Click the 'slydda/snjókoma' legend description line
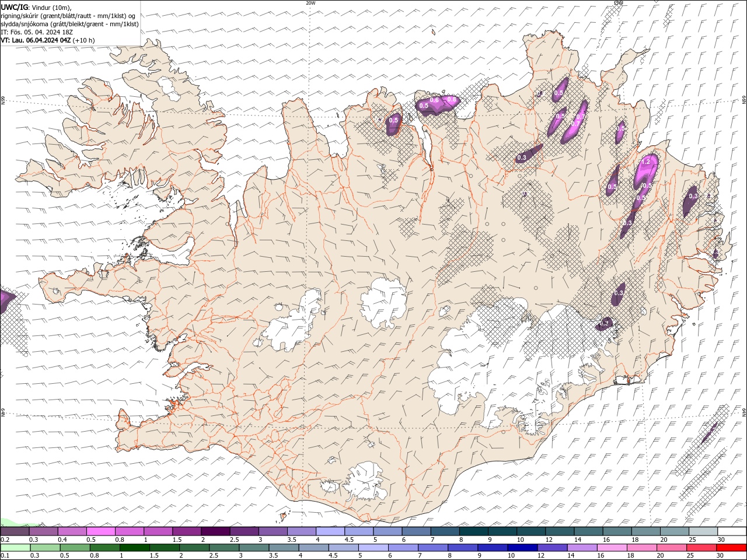This screenshot has height=560, width=747. click(70, 24)
